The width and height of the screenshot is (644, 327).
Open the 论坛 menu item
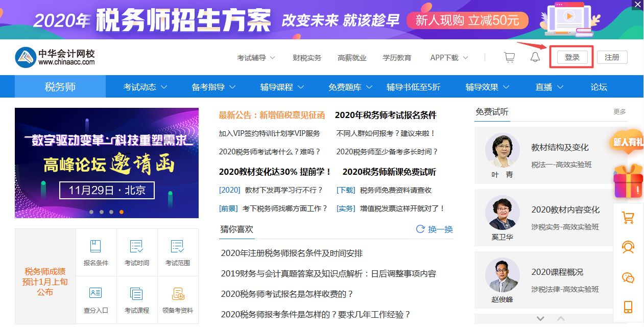click(599, 87)
